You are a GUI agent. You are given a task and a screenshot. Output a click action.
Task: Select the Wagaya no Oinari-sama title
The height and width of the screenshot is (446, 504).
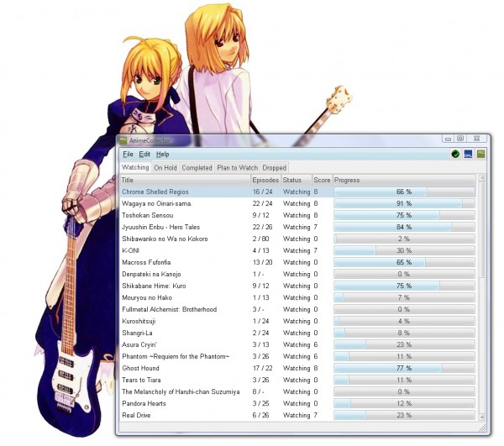[x=157, y=204]
